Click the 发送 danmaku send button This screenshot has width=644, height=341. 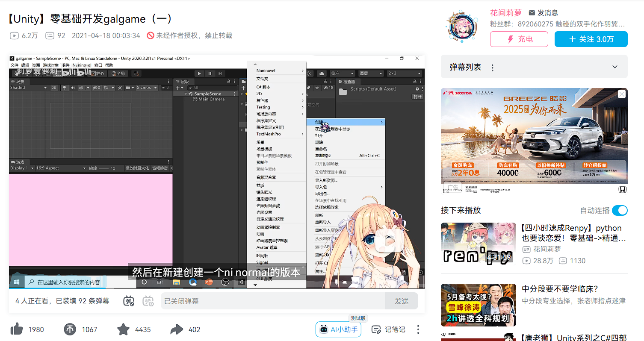pyautogui.click(x=402, y=301)
